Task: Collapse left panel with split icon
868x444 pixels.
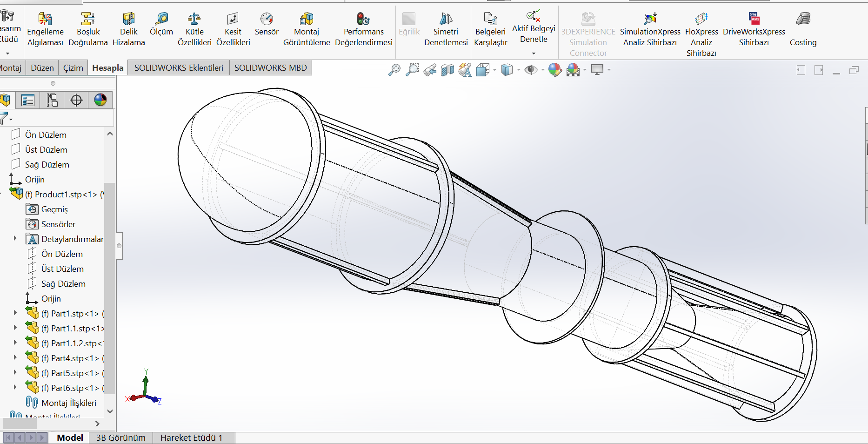Action: click(x=801, y=70)
